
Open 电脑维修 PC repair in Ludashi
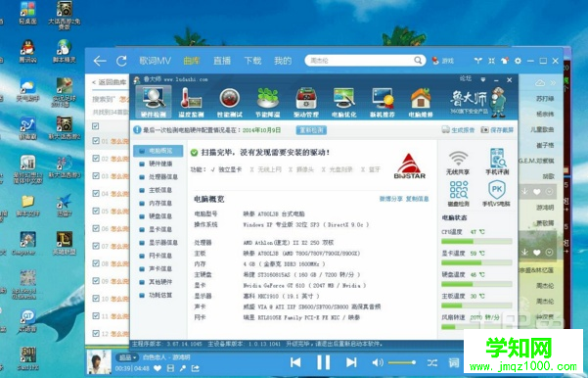421,102
